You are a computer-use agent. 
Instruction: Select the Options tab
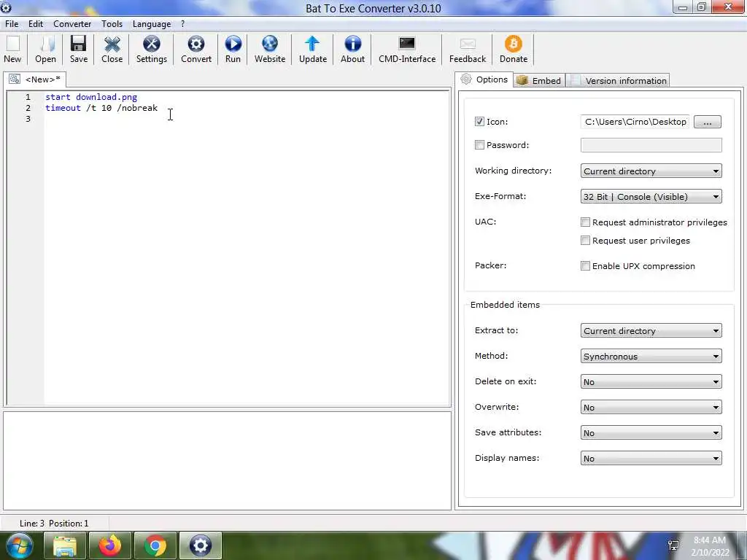point(484,79)
